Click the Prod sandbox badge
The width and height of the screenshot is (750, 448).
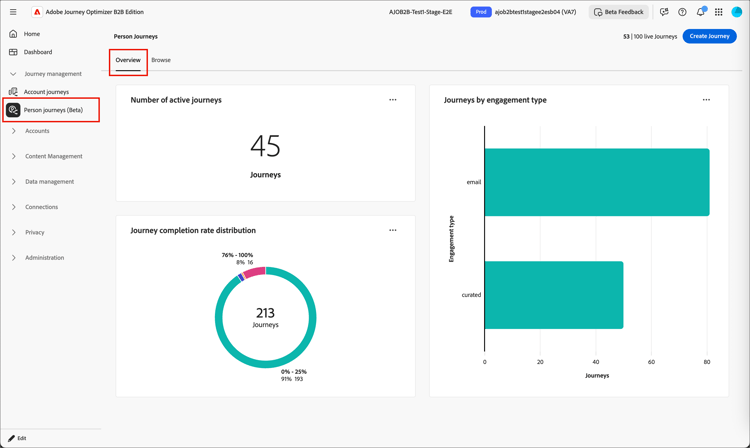[x=481, y=12]
